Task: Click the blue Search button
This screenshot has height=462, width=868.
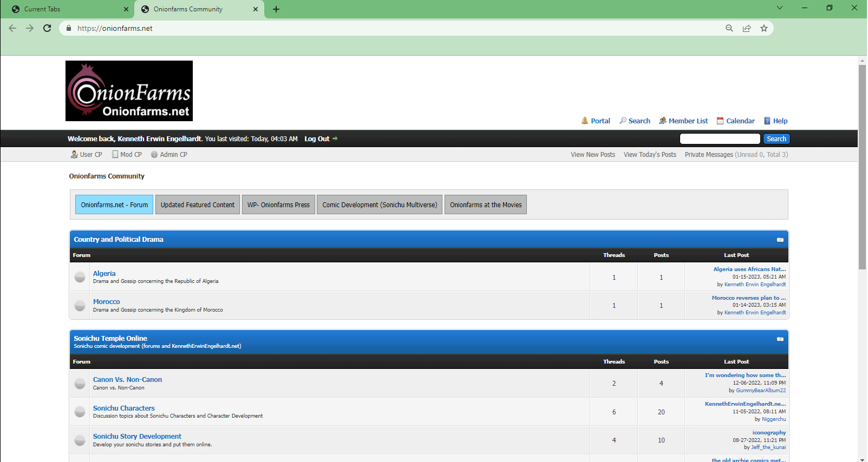Action: point(776,139)
